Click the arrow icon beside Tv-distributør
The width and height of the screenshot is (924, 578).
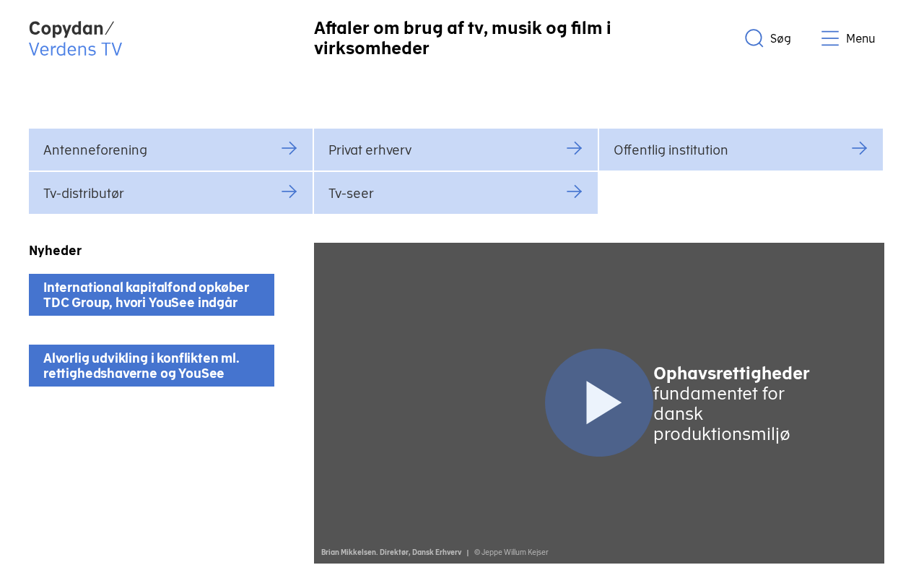(x=289, y=191)
